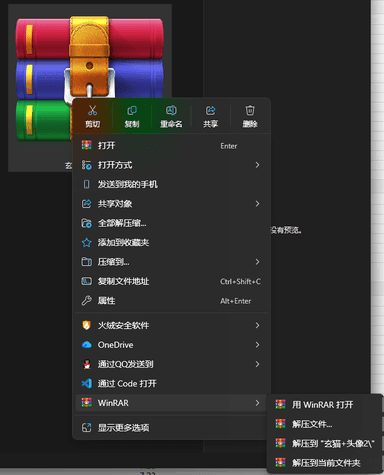Select 复制文件地址 (Copy file path)
This screenshot has height=475, width=384.
(171, 281)
